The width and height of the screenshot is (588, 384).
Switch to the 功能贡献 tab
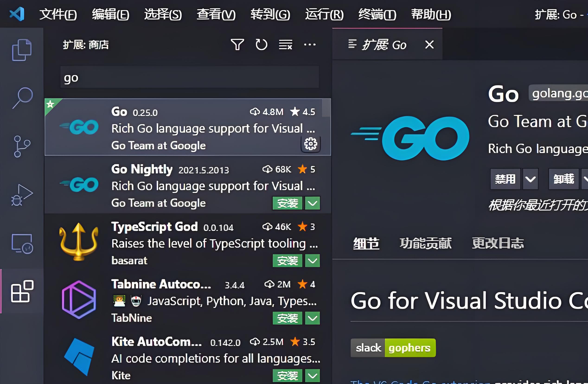pyautogui.click(x=426, y=243)
